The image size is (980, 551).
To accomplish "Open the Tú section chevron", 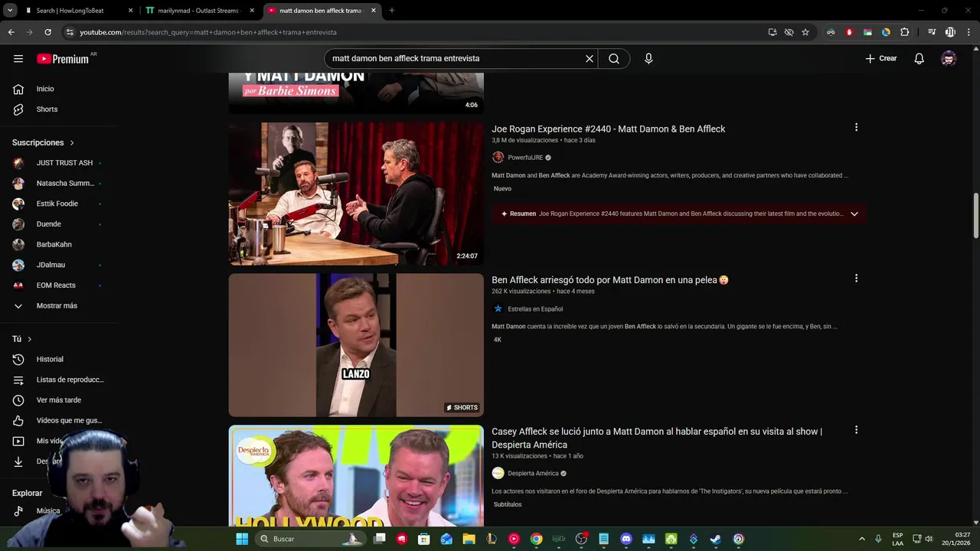I will [30, 339].
